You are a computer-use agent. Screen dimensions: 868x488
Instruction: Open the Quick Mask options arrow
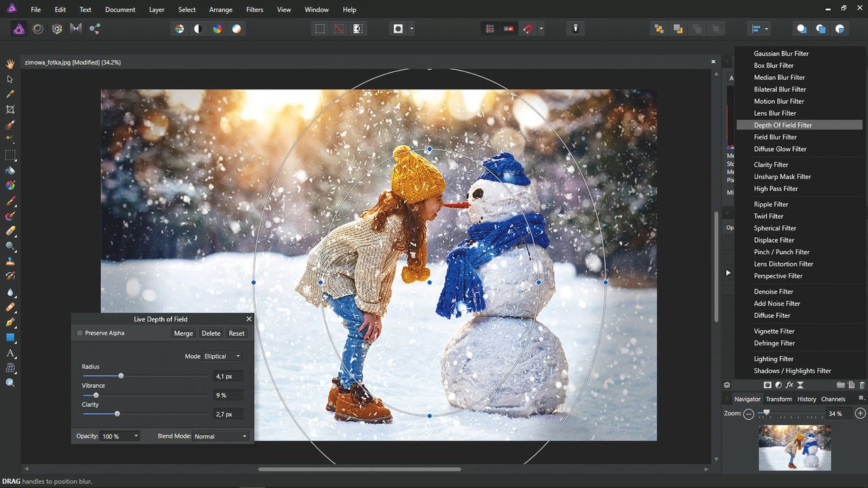(x=412, y=29)
